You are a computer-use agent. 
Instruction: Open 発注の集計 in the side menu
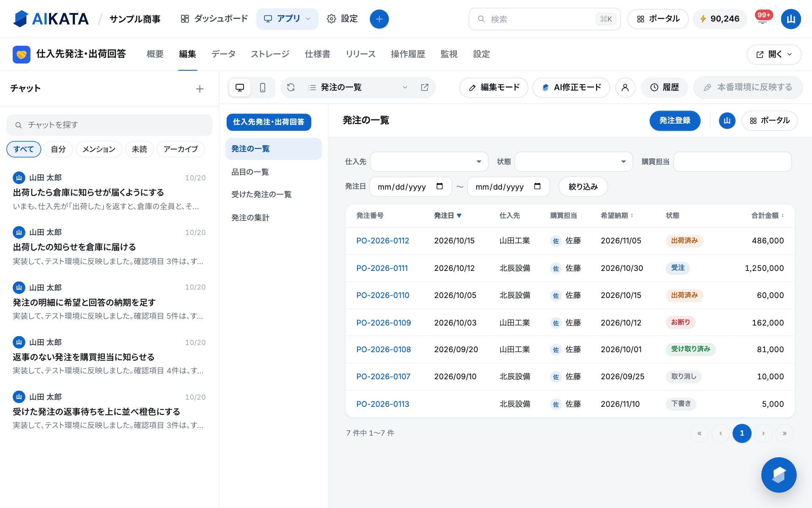[274, 218]
